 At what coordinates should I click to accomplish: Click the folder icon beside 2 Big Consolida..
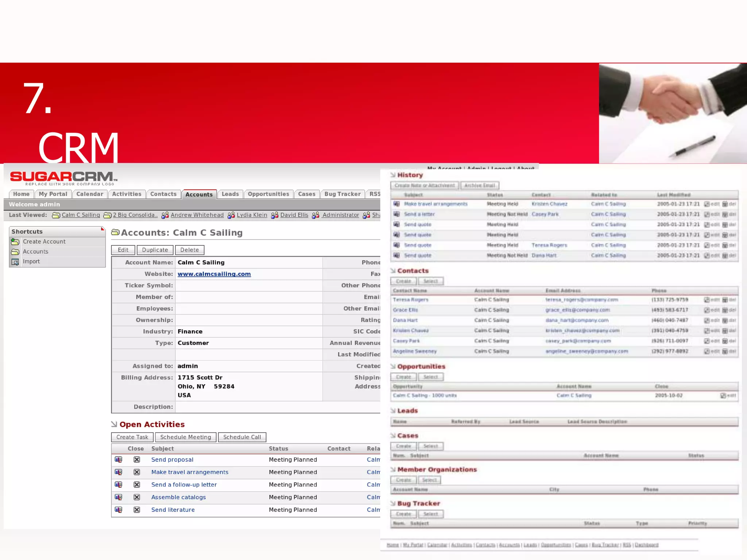coord(107,215)
